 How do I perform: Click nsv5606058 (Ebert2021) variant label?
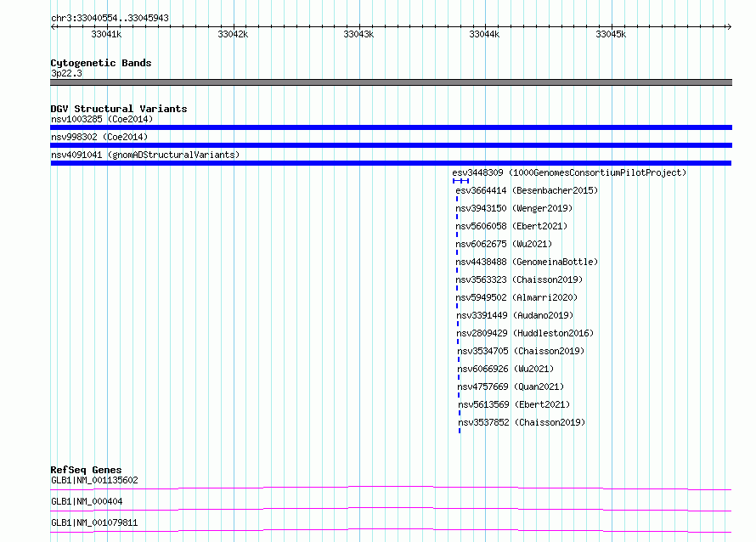[x=511, y=226]
